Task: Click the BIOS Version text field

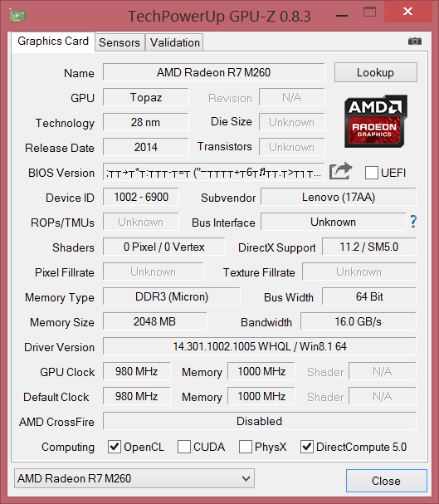Action: coord(213,173)
